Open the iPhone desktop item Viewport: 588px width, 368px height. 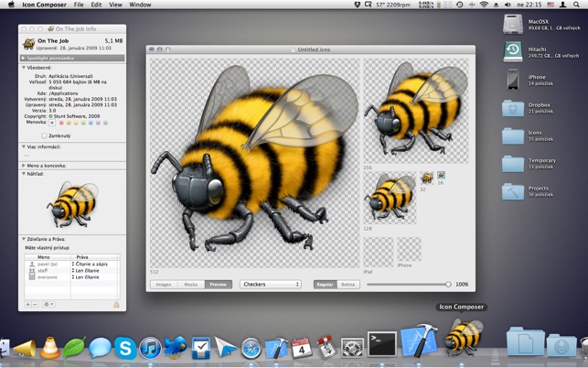point(513,80)
